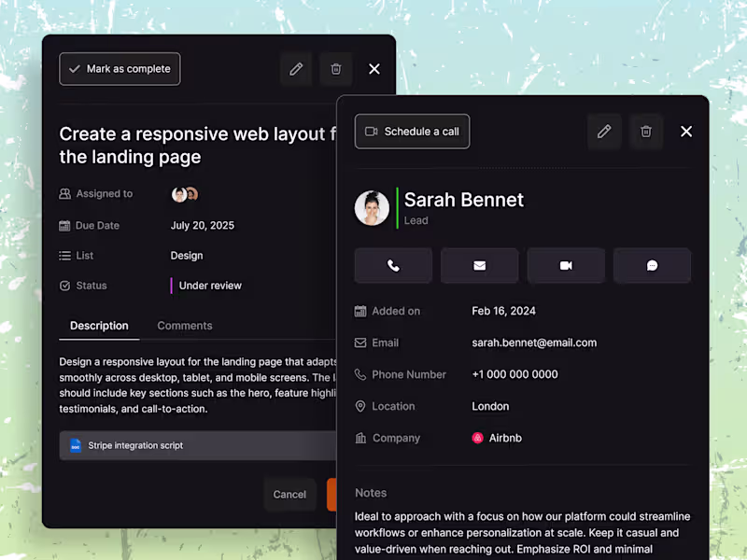Click the Assigned to people icon

click(64, 194)
